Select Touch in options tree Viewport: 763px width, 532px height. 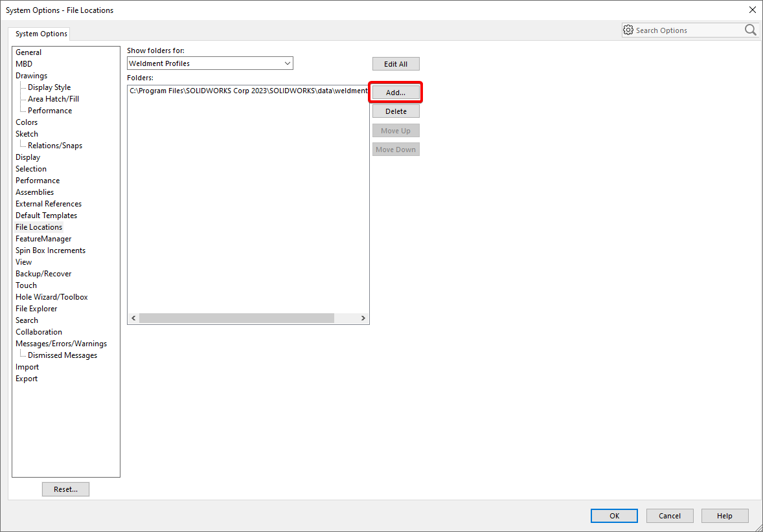pyautogui.click(x=26, y=285)
